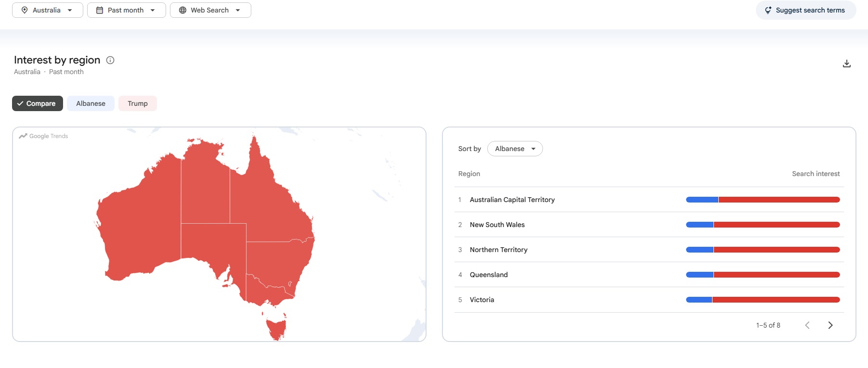Click the Interest by region heading
The height and width of the screenshot is (368, 868).
[x=57, y=60]
